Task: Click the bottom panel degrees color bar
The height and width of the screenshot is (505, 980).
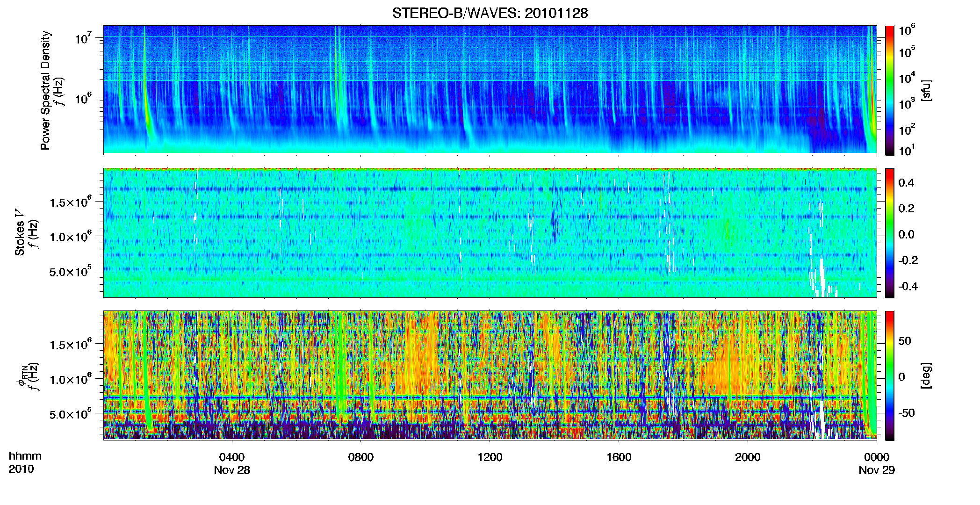Action: coord(890,375)
